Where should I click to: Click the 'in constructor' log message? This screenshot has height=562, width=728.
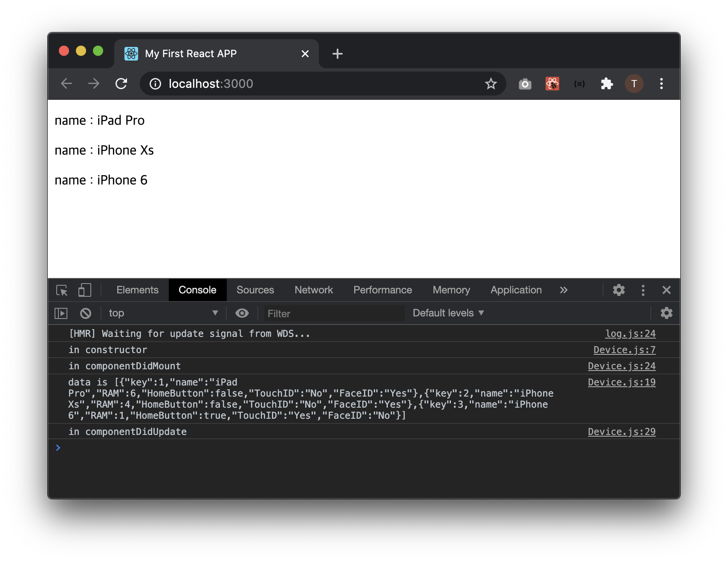click(x=108, y=350)
